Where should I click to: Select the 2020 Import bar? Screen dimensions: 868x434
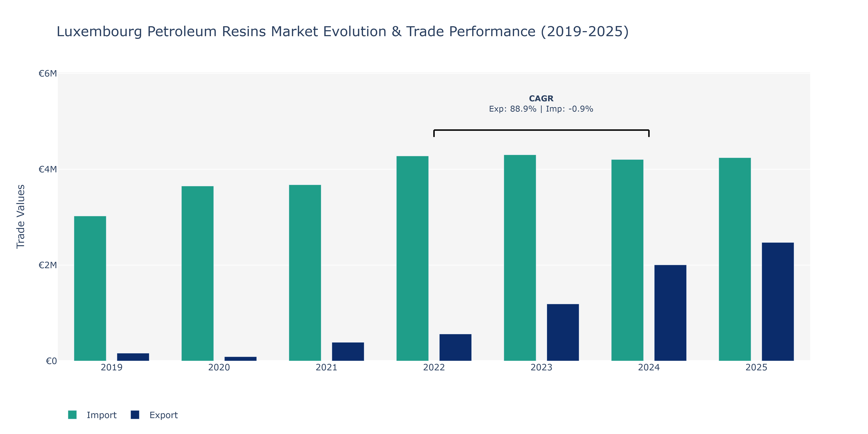(197, 273)
